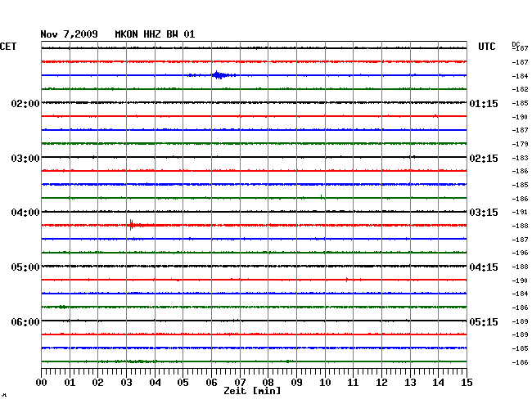Click the "01" minute axis label
The image size is (532, 404).
point(70,383)
